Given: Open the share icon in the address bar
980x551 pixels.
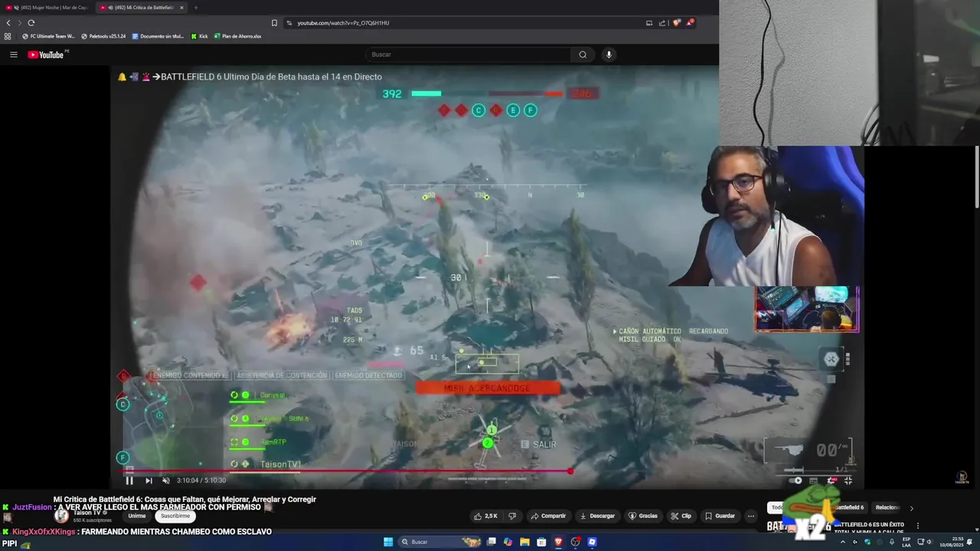Looking at the screenshot, I should pyautogui.click(x=661, y=23).
